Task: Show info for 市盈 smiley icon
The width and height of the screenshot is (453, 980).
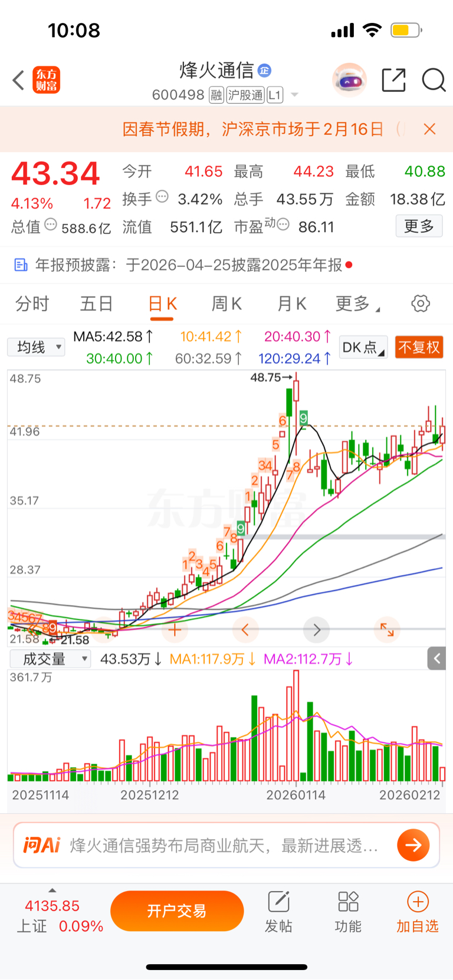Action: (283, 225)
